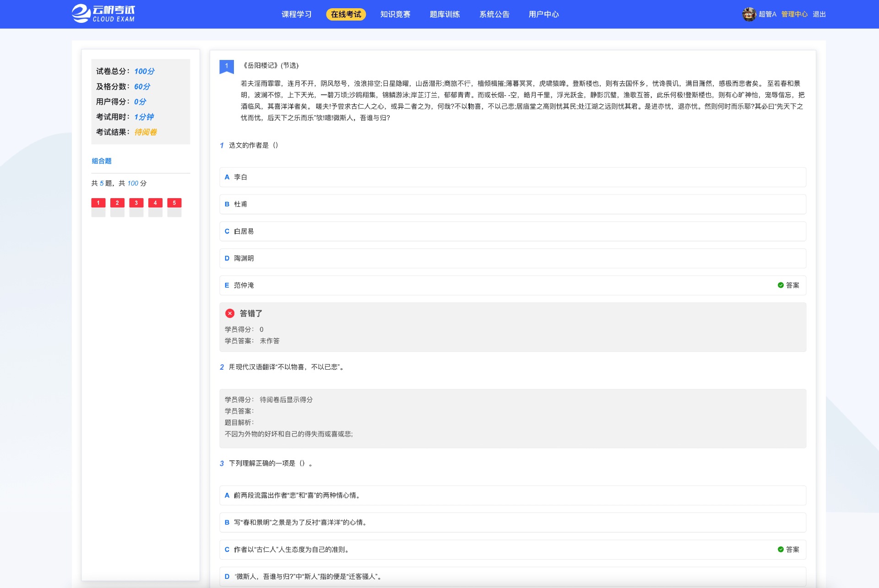879x588 pixels.
Task: Click the 题目解析 explanation sentence
Action: (289, 434)
